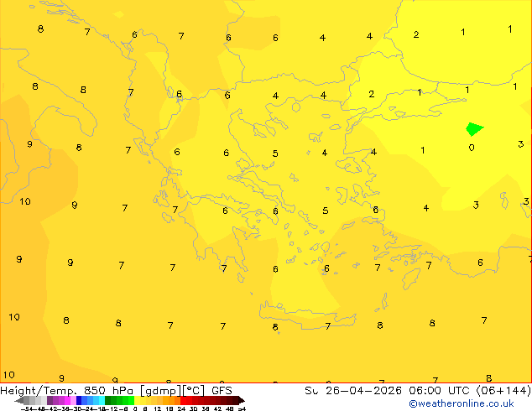Select the 0 temperature value below green patch
The width and height of the screenshot is (532, 411).
pos(472,148)
